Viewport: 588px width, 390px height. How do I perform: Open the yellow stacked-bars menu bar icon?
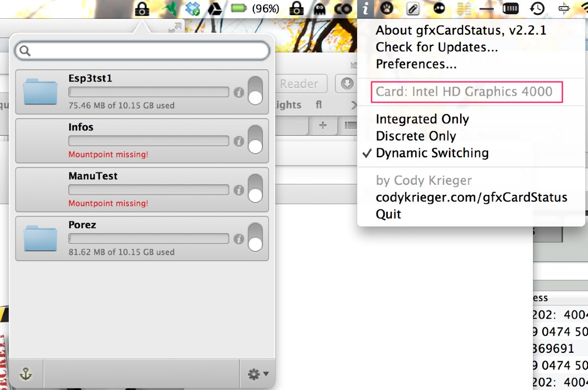coord(464,8)
